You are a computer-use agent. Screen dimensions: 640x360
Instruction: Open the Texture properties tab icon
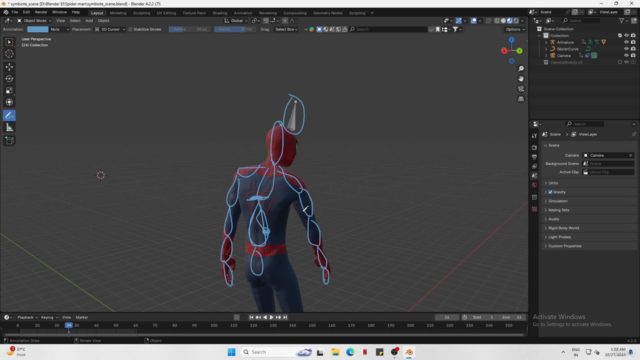(x=534, y=209)
